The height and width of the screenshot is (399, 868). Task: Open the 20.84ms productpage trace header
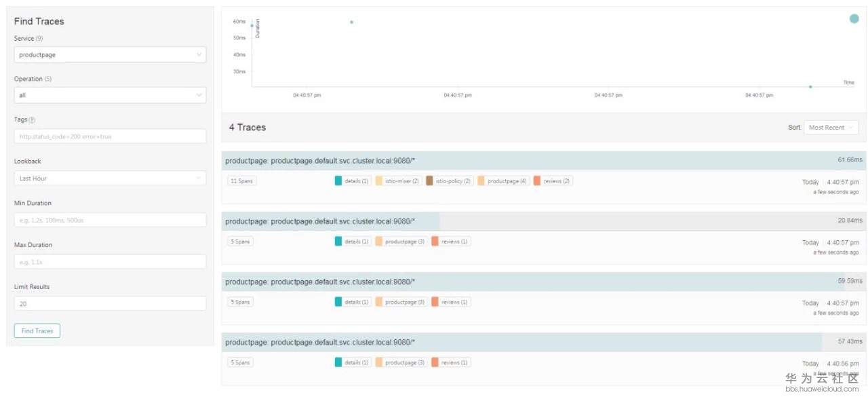[544, 221]
